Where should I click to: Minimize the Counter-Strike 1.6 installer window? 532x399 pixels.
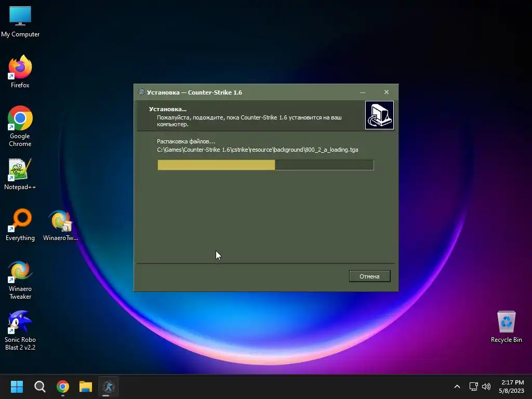click(363, 92)
